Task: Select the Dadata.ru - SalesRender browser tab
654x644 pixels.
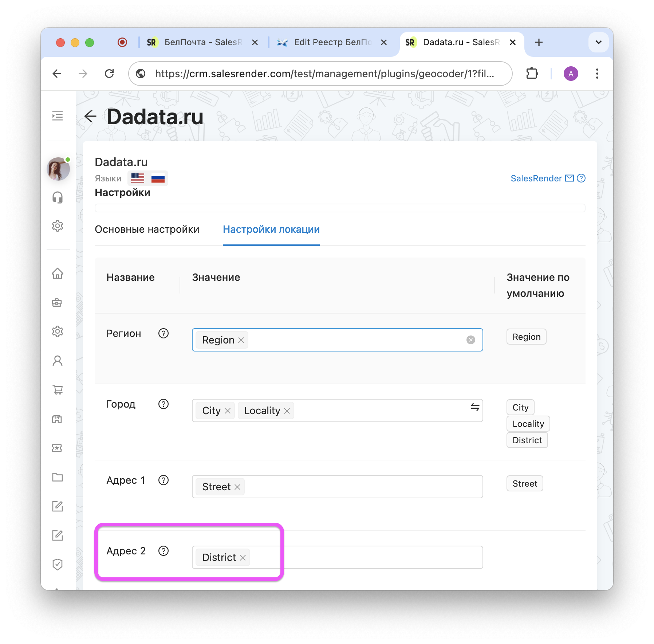Action: point(461,42)
